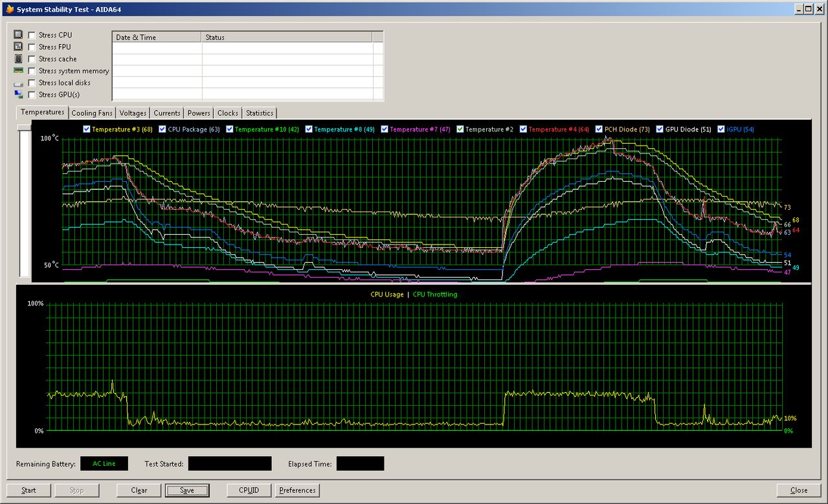Open the Statistics tab
The width and height of the screenshot is (828, 504).
[x=260, y=113]
